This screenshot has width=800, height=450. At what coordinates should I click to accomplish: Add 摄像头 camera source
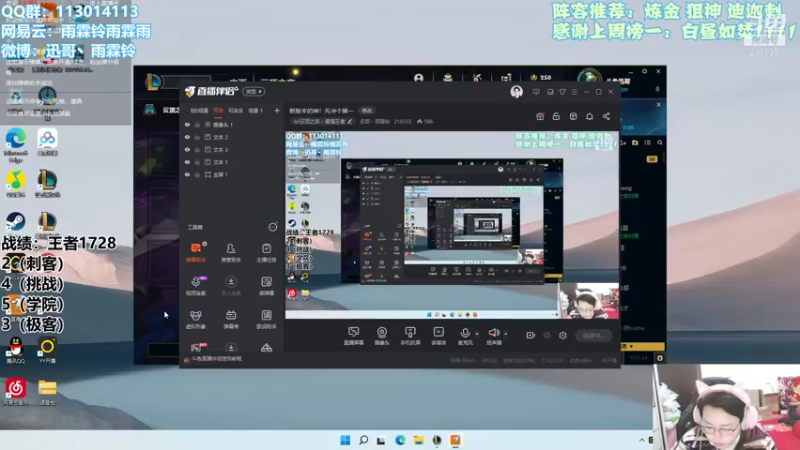point(382,336)
